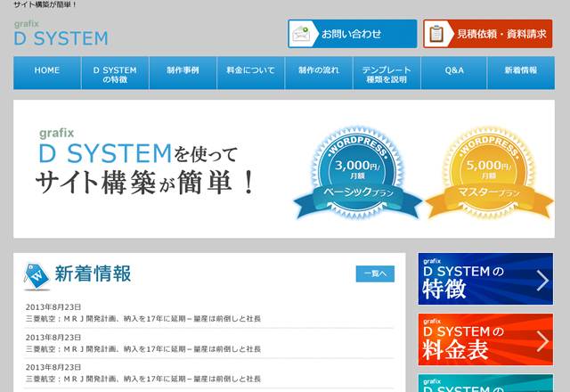
Task: Click the grafix D SYSTEM header logo
Action: point(61,33)
